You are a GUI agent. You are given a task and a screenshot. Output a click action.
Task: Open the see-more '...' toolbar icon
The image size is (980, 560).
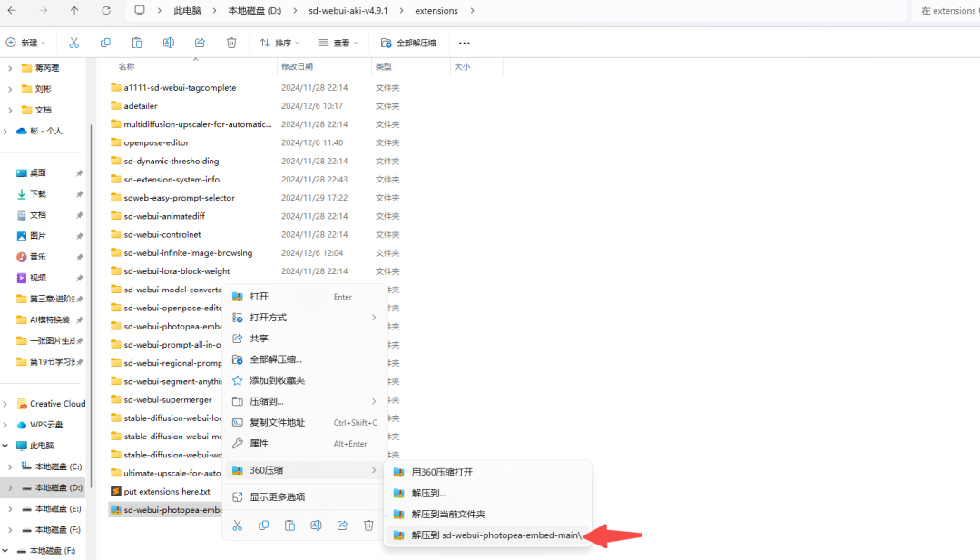465,43
